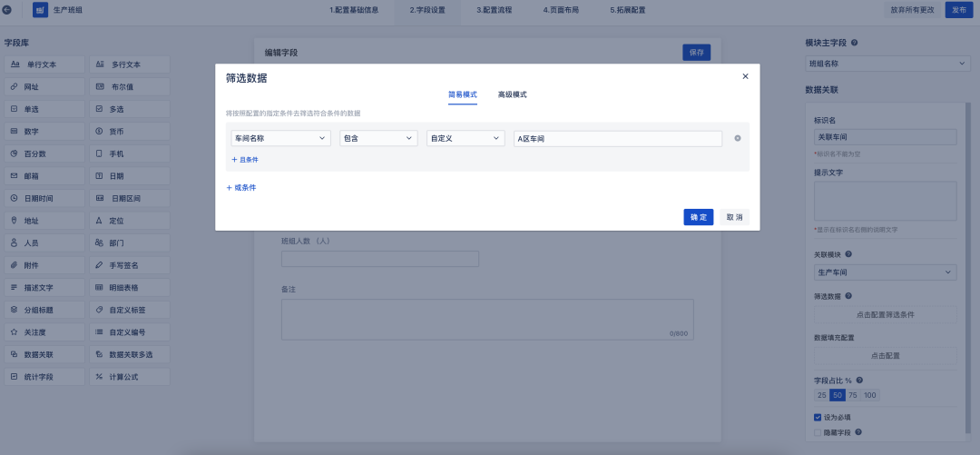Click the 提示文字 text area
Image resolution: width=980 pixels, height=455 pixels.
(885, 201)
